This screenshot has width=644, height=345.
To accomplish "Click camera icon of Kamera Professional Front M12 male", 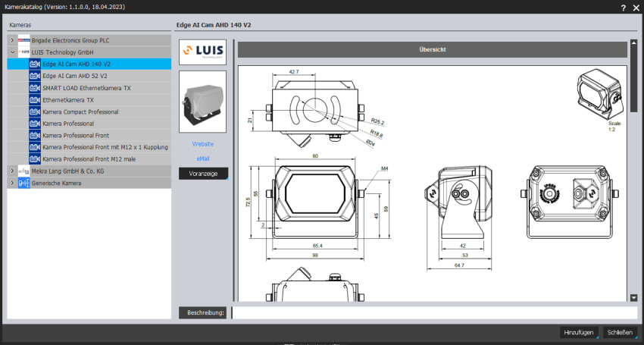I will 35,158.
